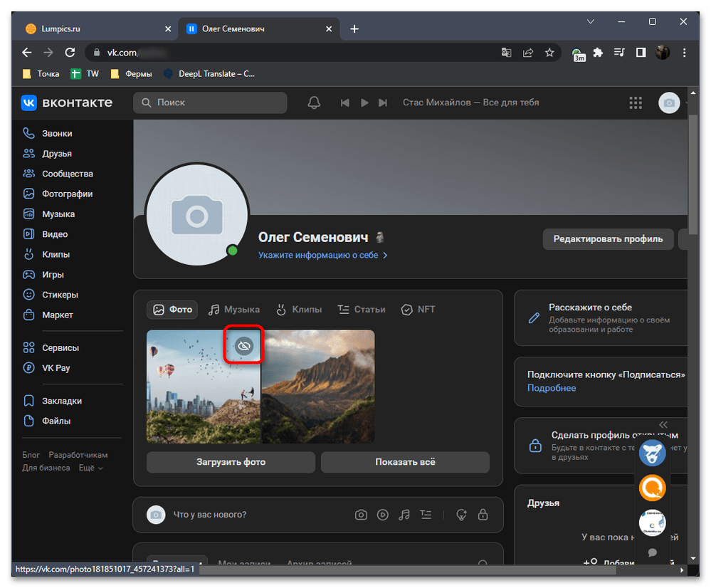Viewport: 711px width, 588px height.
Task: Open Фотографии in the sidebar
Action: tap(58, 194)
